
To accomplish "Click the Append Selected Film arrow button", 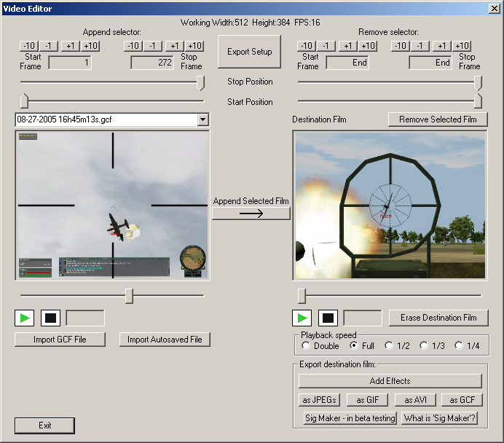I will click(251, 213).
